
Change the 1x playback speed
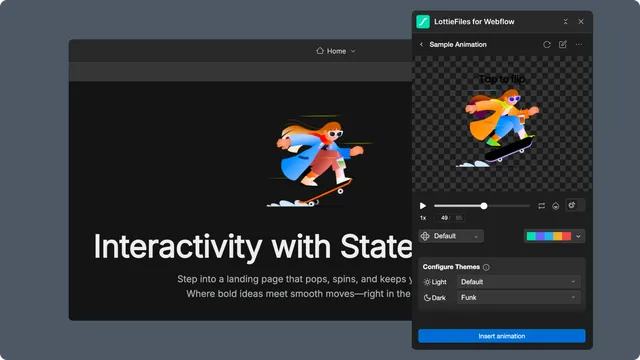(x=423, y=218)
